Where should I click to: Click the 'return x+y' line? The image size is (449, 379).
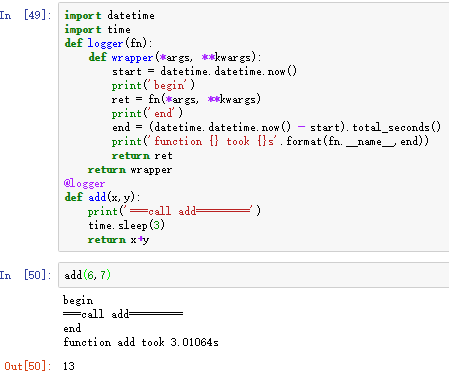pyautogui.click(x=118, y=239)
